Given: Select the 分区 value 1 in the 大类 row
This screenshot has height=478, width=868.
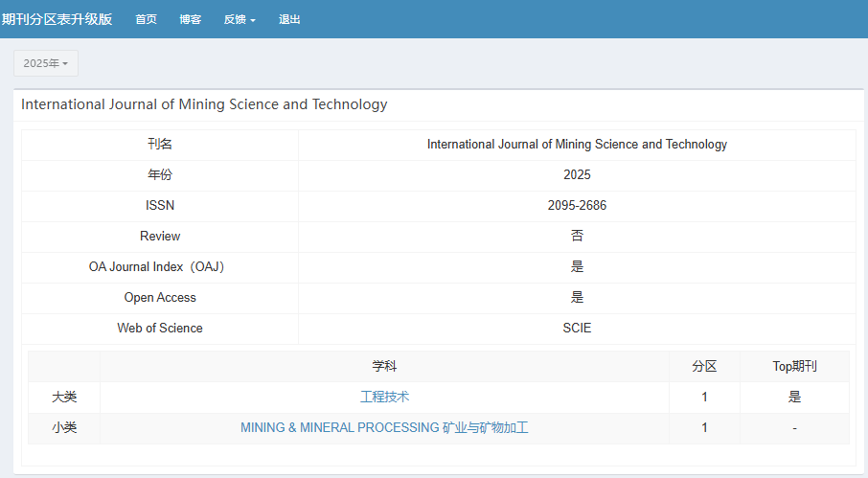Looking at the screenshot, I should (x=704, y=397).
